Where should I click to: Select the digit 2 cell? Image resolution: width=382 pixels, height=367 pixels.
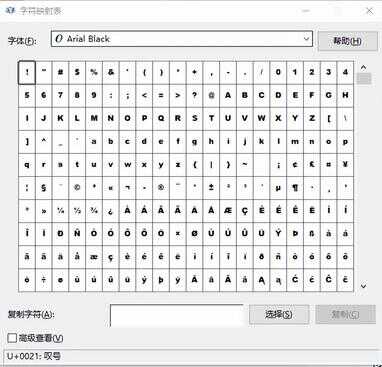312,72
